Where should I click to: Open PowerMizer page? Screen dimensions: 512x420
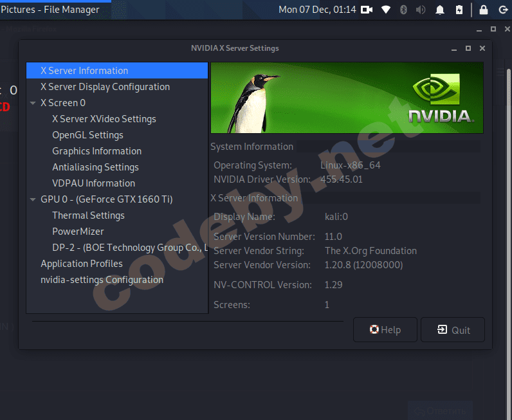pyautogui.click(x=78, y=232)
